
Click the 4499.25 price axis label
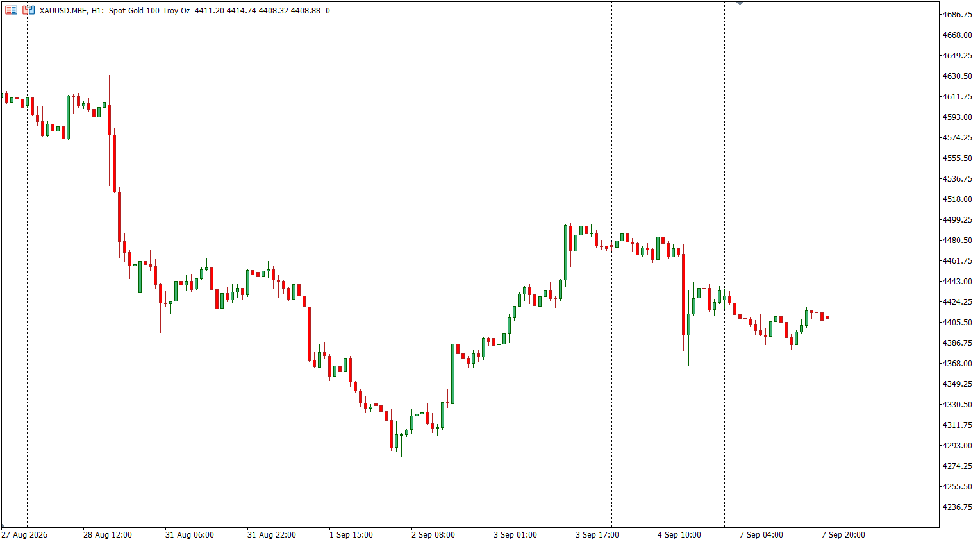click(x=957, y=220)
